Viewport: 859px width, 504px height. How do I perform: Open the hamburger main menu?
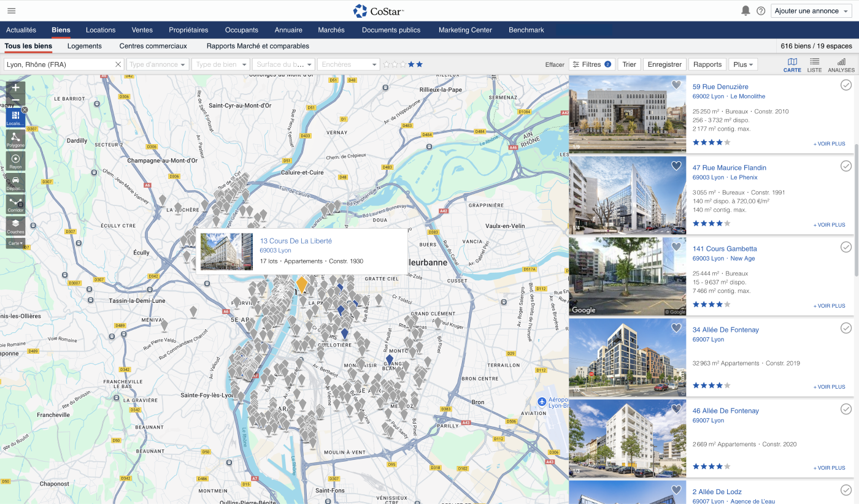pos(12,11)
